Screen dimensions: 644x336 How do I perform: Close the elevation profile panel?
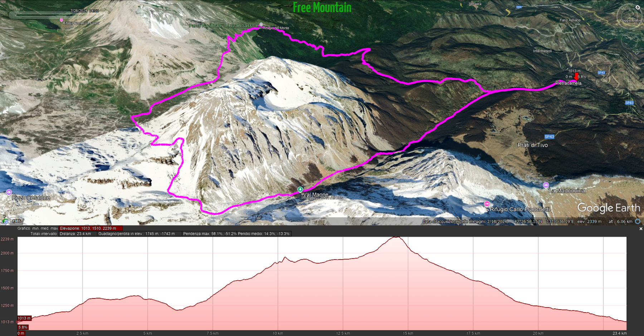[641, 229]
